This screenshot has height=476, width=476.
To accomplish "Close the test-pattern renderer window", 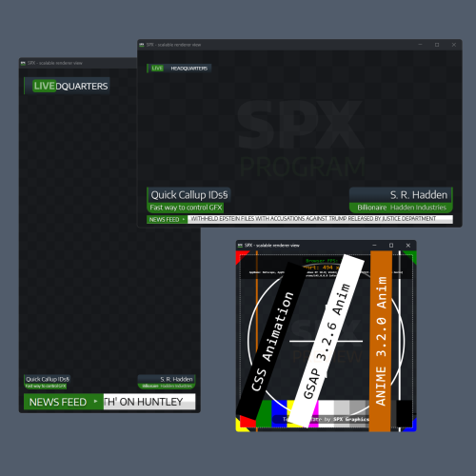I will (408, 246).
